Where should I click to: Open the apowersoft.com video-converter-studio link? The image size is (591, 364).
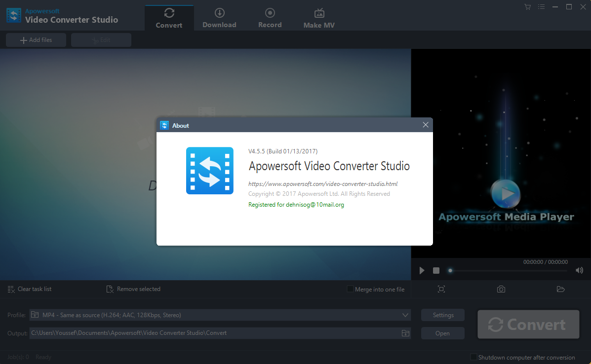pyautogui.click(x=323, y=183)
